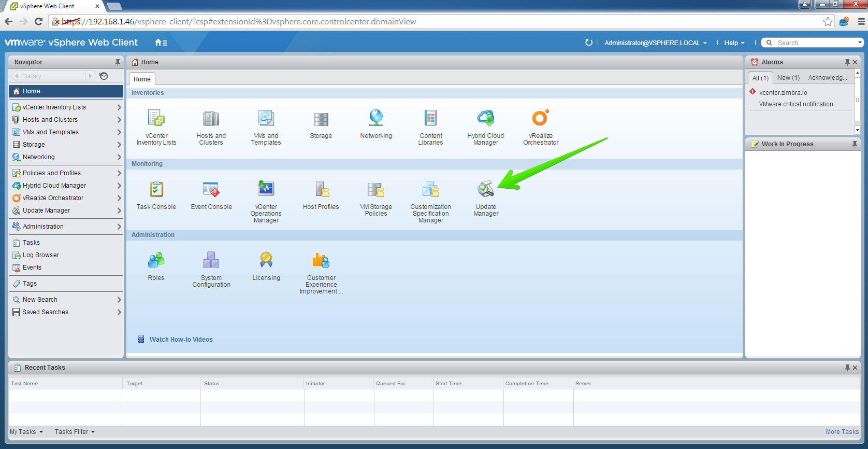Click the Watch How-to Videos link
The height and width of the screenshot is (449, 868).
181,340
